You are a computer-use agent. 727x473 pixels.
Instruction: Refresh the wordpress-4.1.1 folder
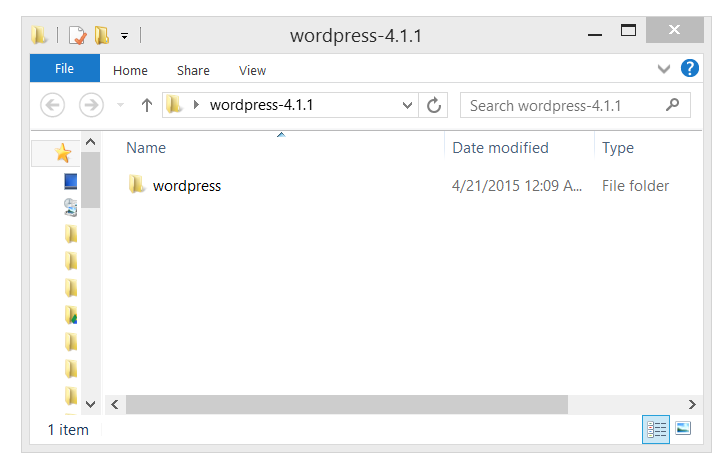coord(434,105)
